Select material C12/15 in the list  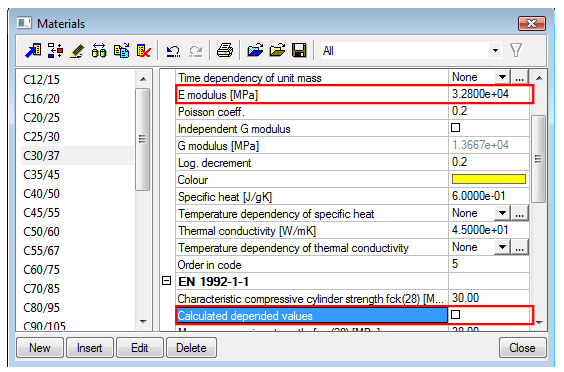coord(41,80)
